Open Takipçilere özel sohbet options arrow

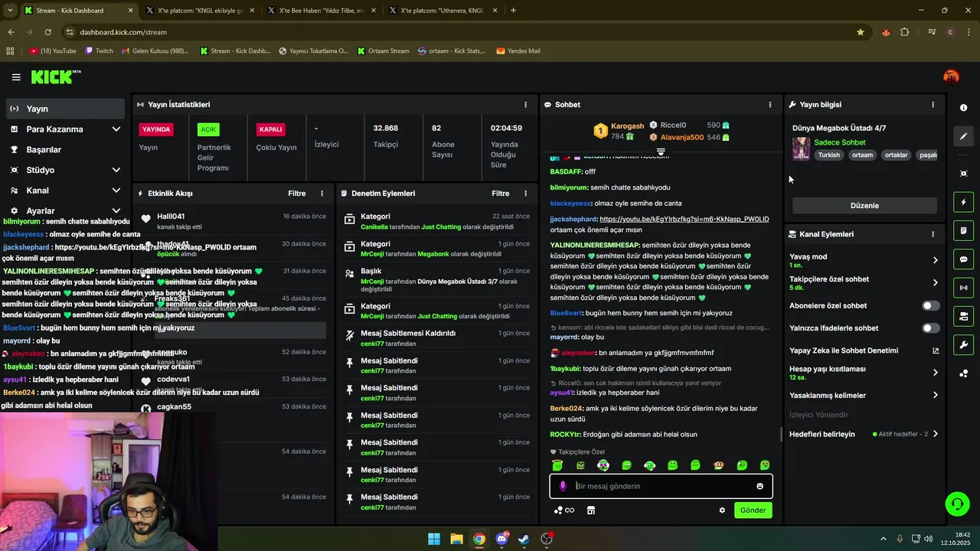[x=935, y=282]
